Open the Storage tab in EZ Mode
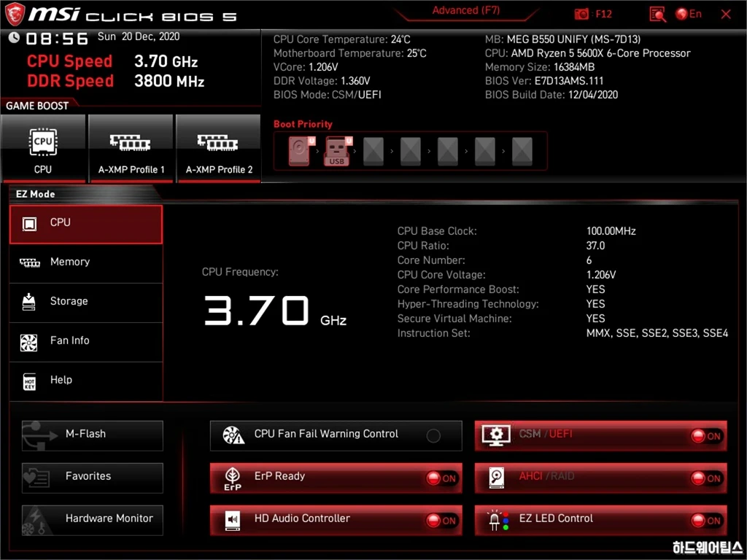The height and width of the screenshot is (560, 747). [86, 303]
